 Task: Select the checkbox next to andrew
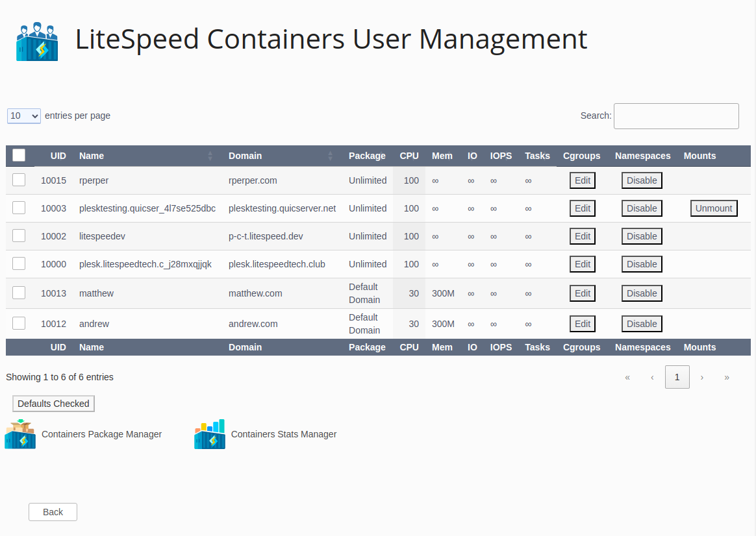19,323
